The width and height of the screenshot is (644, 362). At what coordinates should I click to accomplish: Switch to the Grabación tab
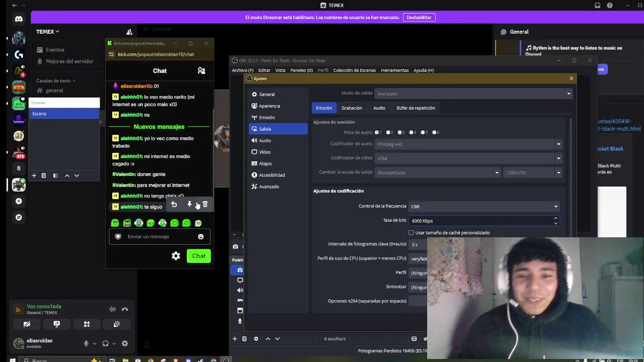pyautogui.click(x=352, y=108)
